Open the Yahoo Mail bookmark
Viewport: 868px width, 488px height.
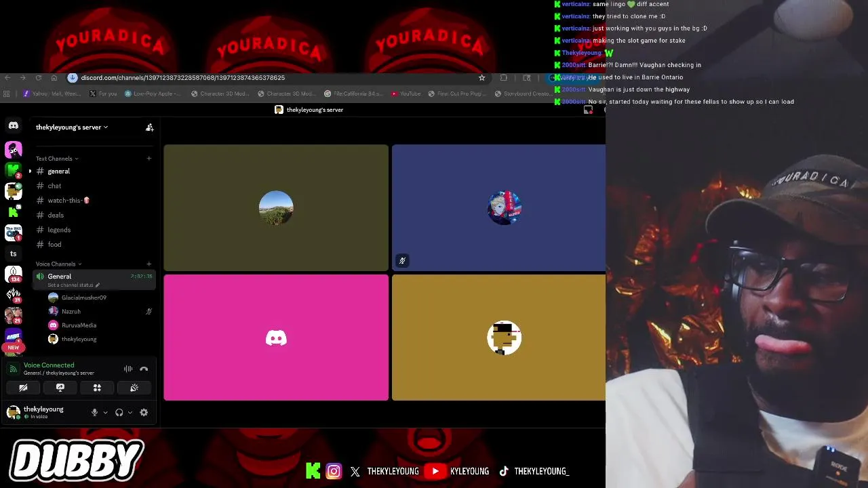point(52,94)
